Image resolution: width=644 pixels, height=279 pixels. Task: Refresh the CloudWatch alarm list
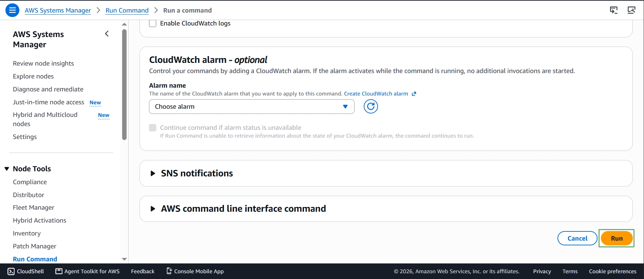click(x=371, y=106)
